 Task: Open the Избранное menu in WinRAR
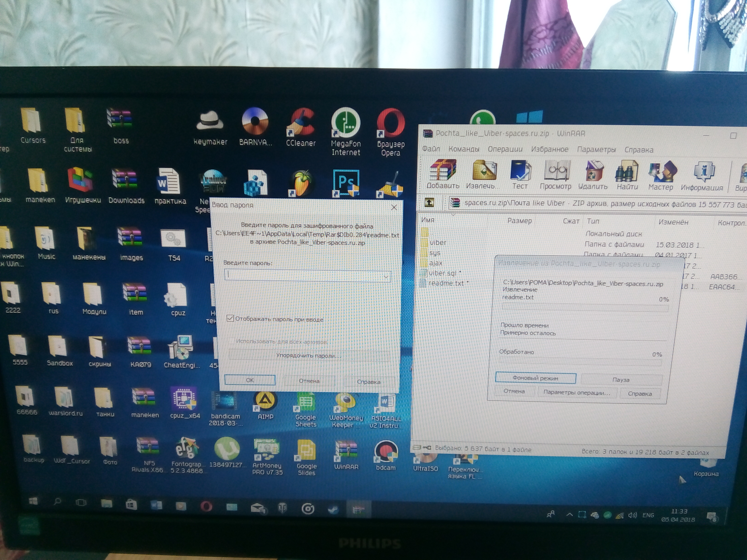(x=549, y=149)
